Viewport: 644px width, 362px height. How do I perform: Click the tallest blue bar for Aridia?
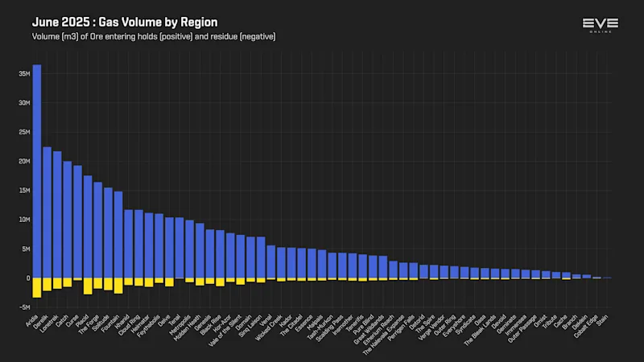pos(37,171)
